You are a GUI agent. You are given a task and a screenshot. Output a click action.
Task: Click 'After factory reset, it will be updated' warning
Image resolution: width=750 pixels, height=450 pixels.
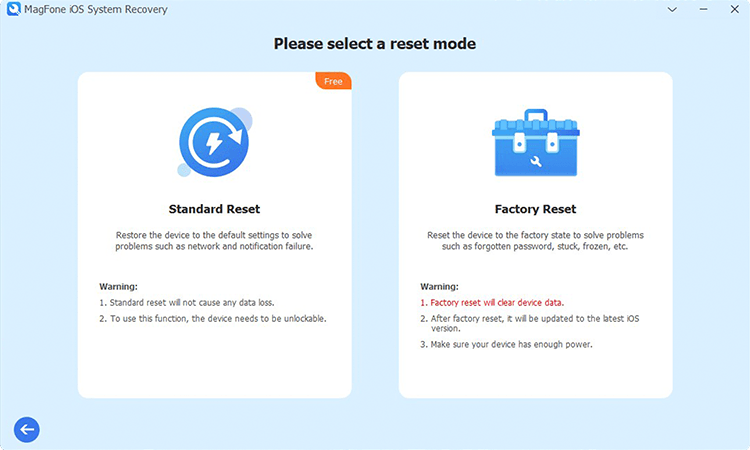pyautogui.click(x=529, y=323)
